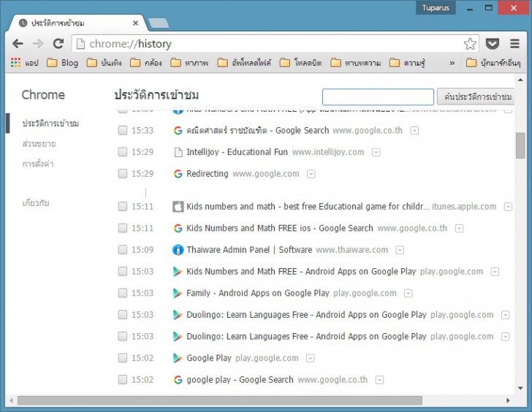Click the page icon in the address bar

click(x=80, y=44)
